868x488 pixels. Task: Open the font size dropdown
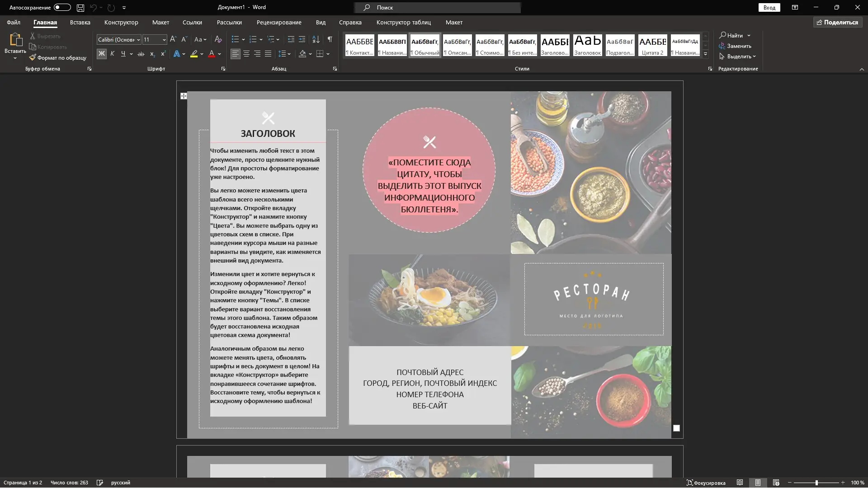pos(164,40)
